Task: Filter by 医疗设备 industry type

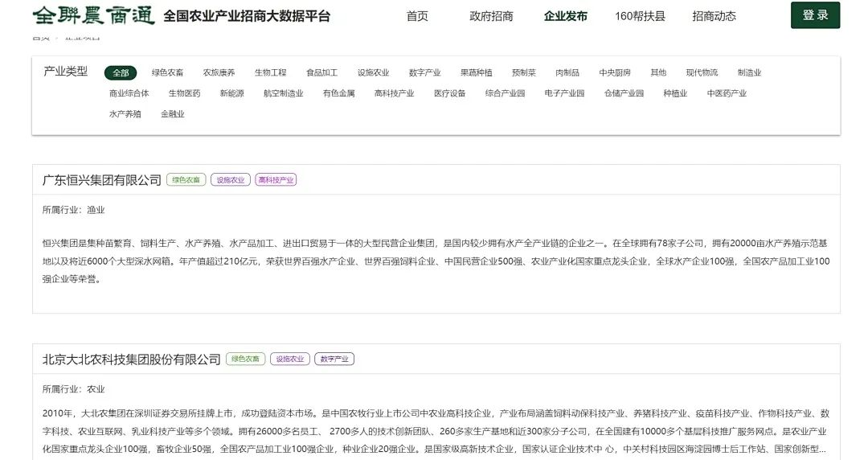Action: pos(449,93)
